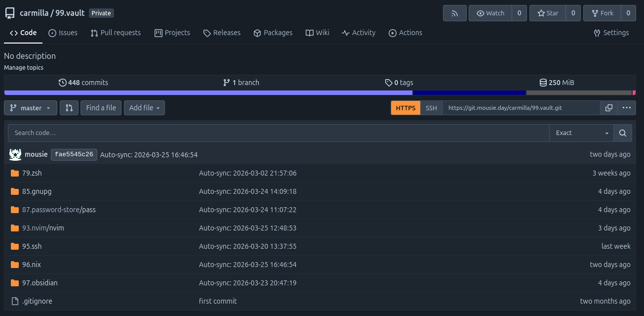View the 1 branch list

(241, 83)
